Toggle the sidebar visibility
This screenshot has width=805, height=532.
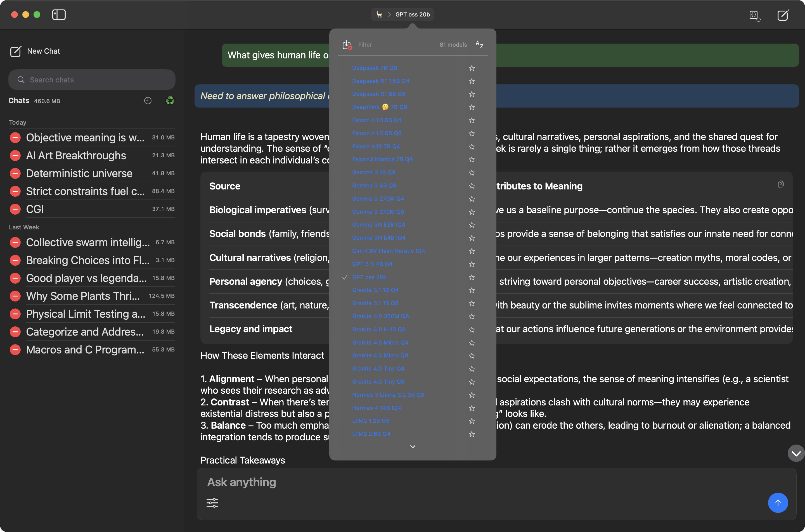tap(58, 15)
